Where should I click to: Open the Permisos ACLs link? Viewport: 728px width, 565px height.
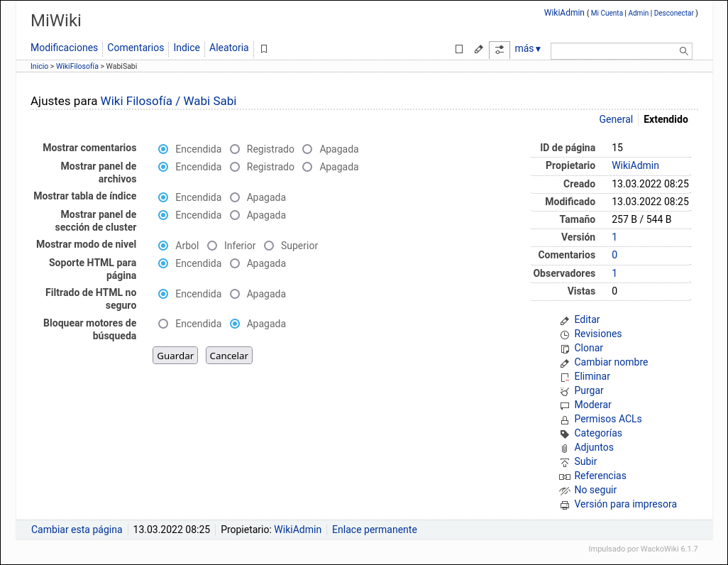coord(607,419)
